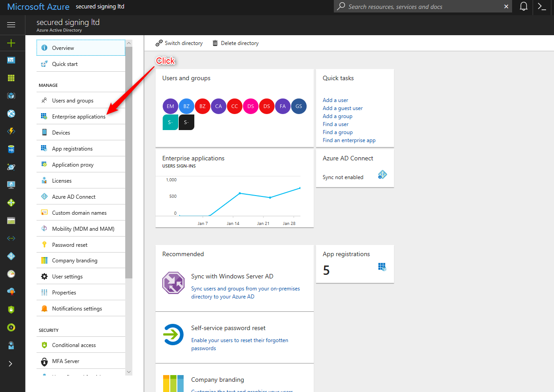Open Advisor cloud ribbon icon
The height and width of the screenshot is (392, 554).
(11, 292)
